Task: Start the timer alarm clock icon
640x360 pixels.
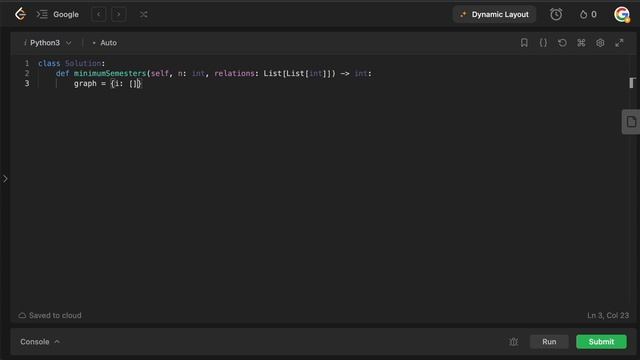Action: point(556,14)
